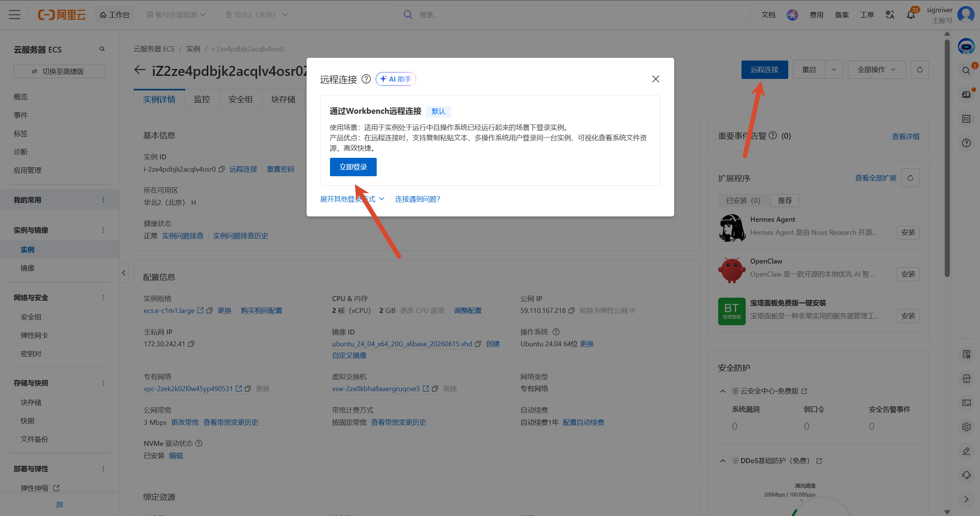
Task: Click the search icon beside 云服务器 ECS
Action: 102,49
